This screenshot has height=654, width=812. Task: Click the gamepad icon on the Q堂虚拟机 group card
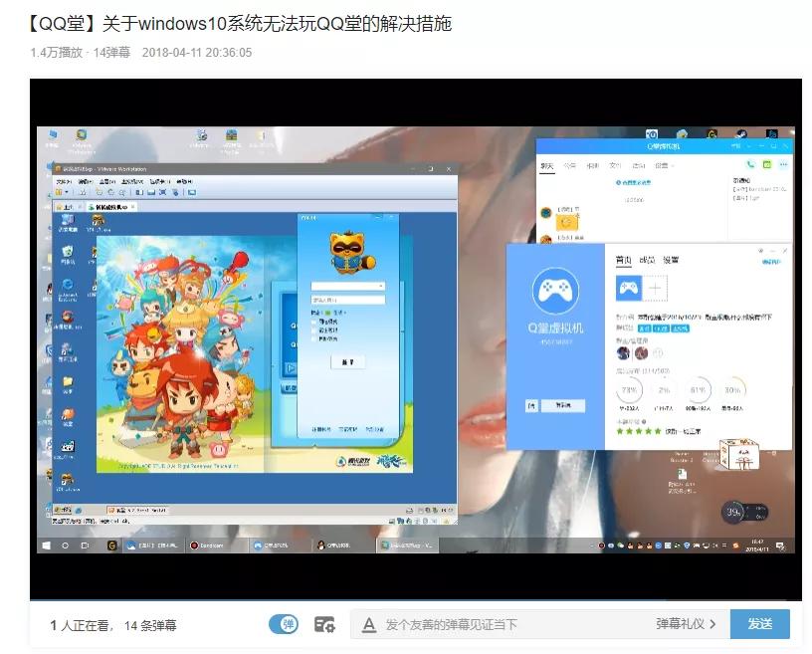point(554,290)
